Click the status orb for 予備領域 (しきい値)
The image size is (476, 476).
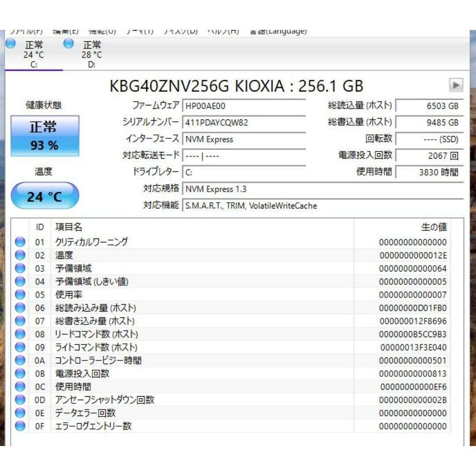click(x=20, y=281)
